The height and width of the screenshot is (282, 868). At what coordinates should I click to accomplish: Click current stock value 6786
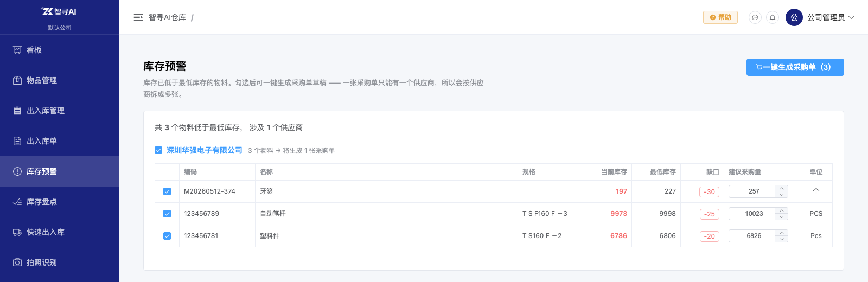[x=618, y=236]
